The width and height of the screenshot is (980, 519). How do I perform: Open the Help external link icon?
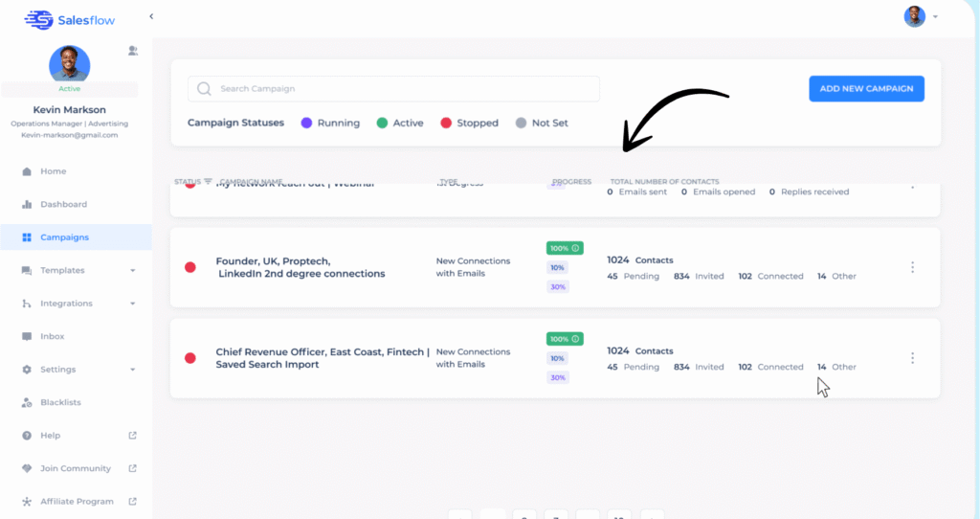click(133, 436)
